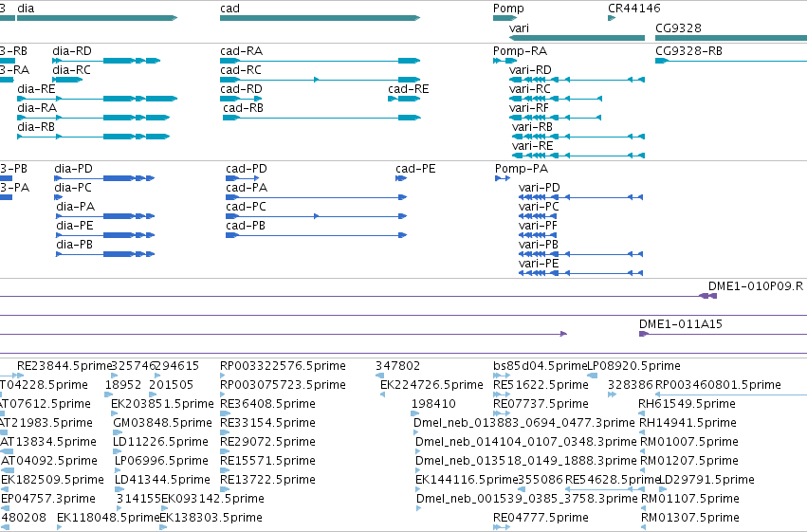Viewport: 807px width, 532px height.
Task: Select protein dia-PB
Action: coord(105,254)
